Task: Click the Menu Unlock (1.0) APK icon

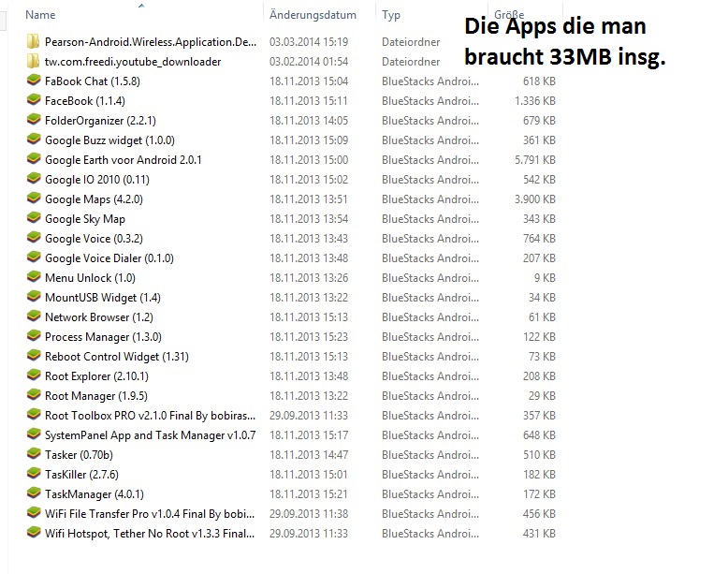Action: [x=34, y=277]
